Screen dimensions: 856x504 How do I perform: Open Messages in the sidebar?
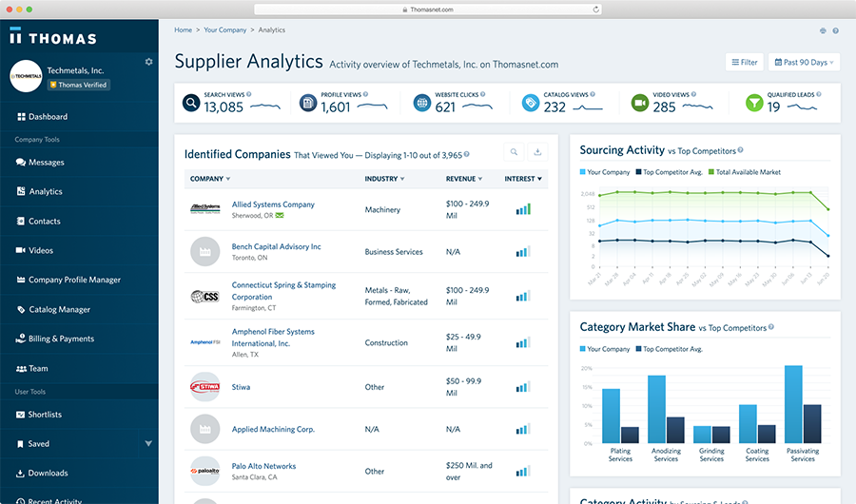pos(79,163)
